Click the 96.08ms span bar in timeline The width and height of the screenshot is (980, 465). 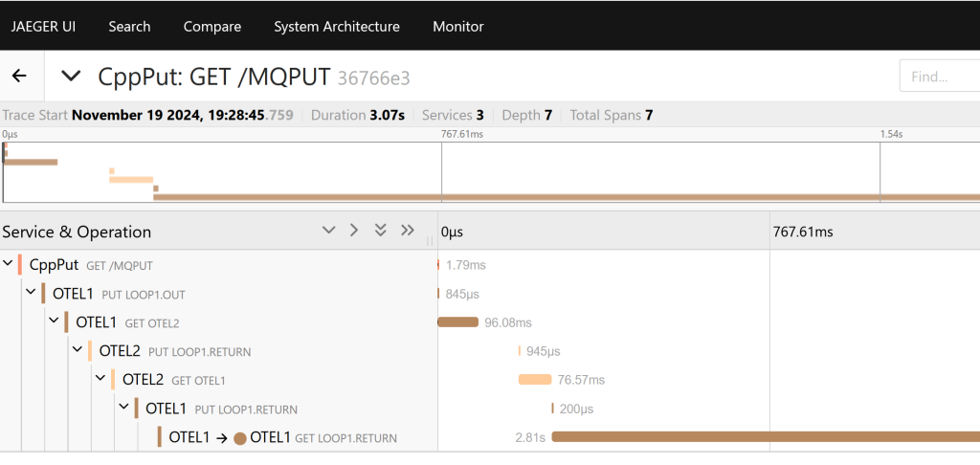pos(457,322)
